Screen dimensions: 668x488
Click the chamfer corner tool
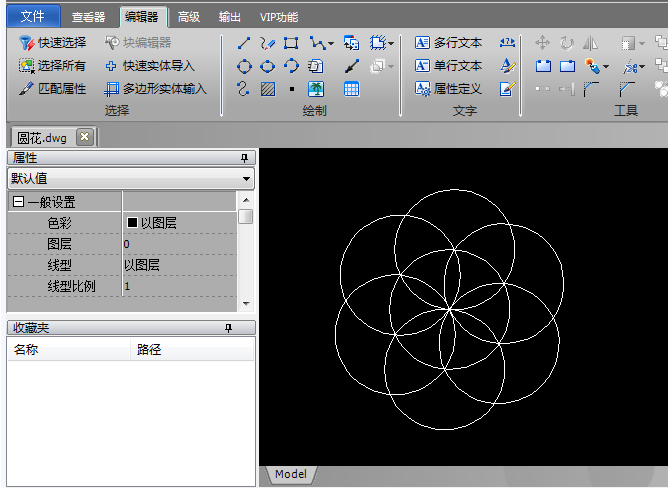click(627, 89)
